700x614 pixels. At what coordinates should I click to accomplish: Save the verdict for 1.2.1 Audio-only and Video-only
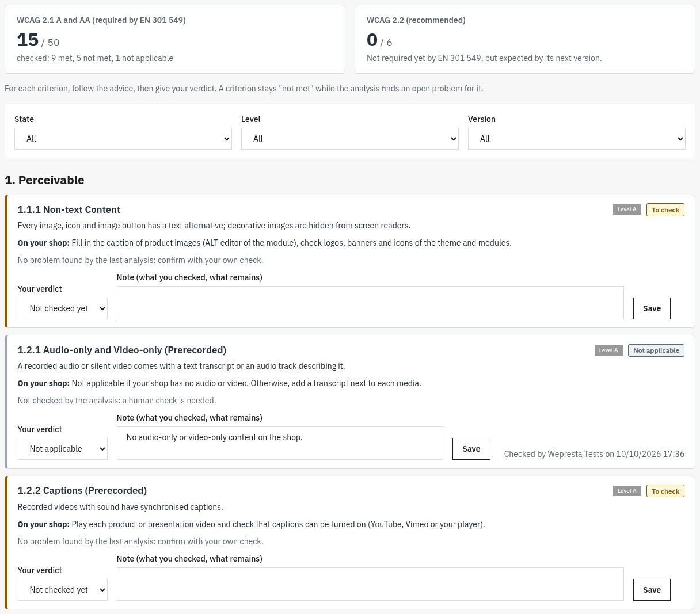pos(471,449)
